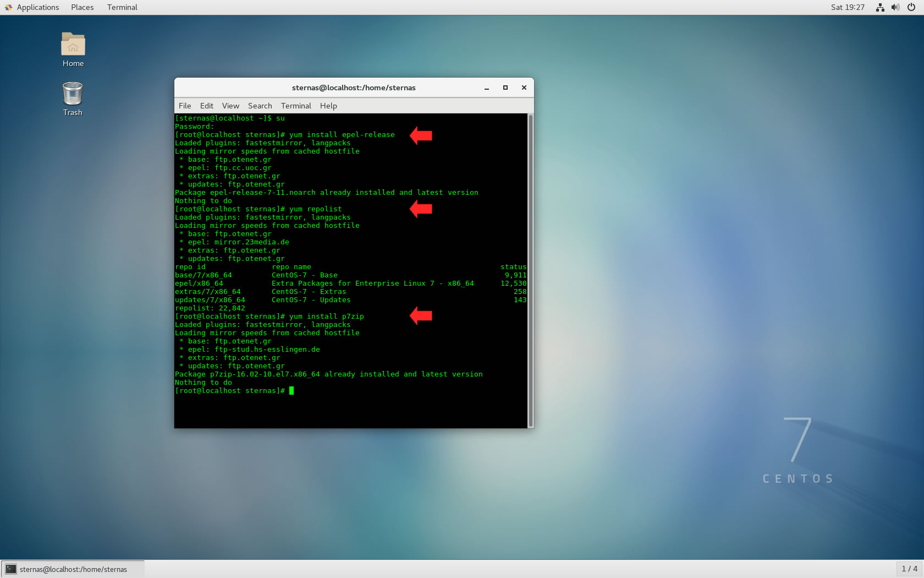This screenshot has width=924, height=578.
Task: Click the terminal icon in the bottom taskbar
Action: (x=11, y=569)
